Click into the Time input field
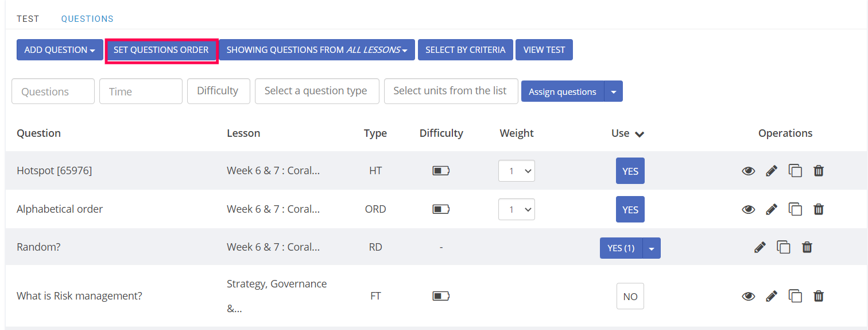Image resolution: width=868 pixels, height=330 pixels. (141, 91)
